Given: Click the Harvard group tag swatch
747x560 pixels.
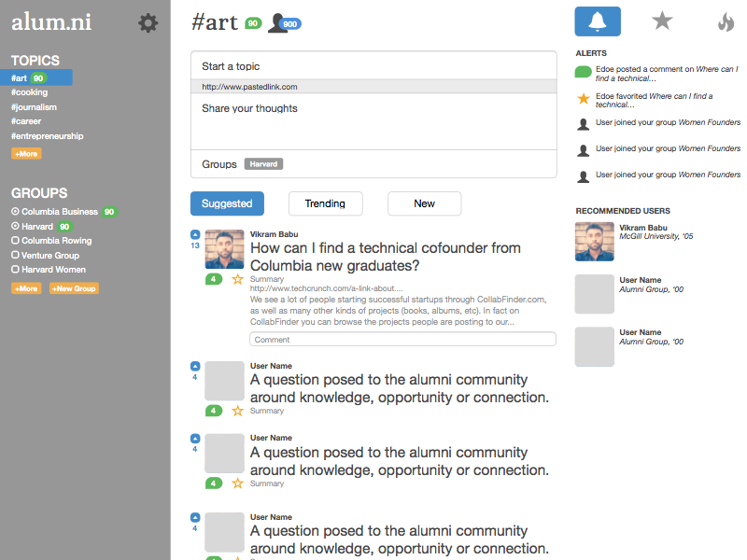Looking at the screenshot, I should pyautogui.click(x=264, y=164).
